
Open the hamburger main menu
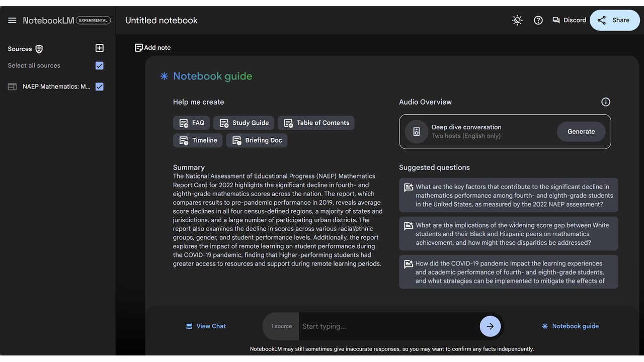tap(12, 20)
